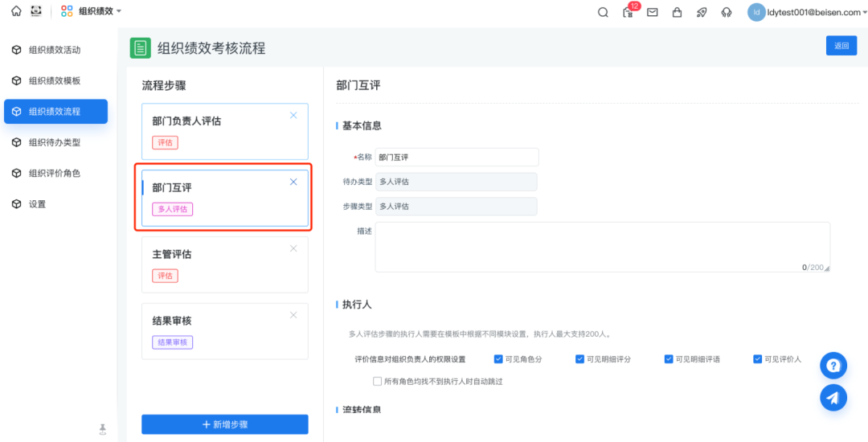Click the green document icon in title
This screenshot has height=442, width=868.
tap(140, 48)
